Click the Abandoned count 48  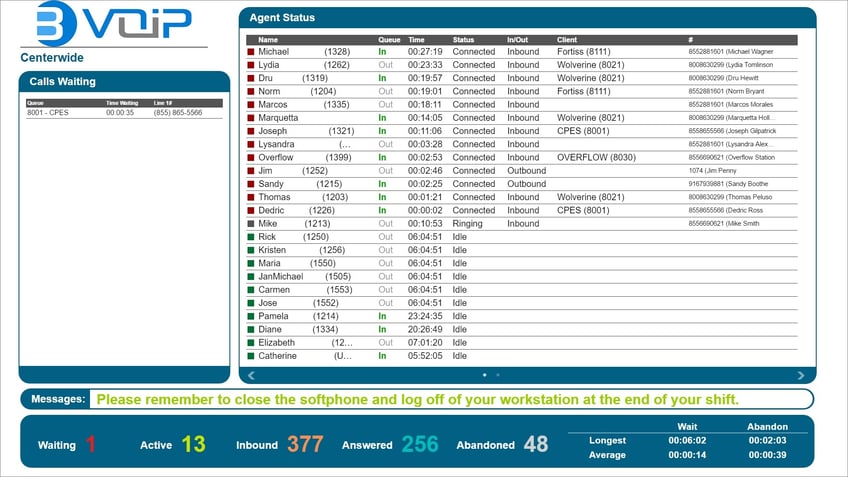click(536, 445)
